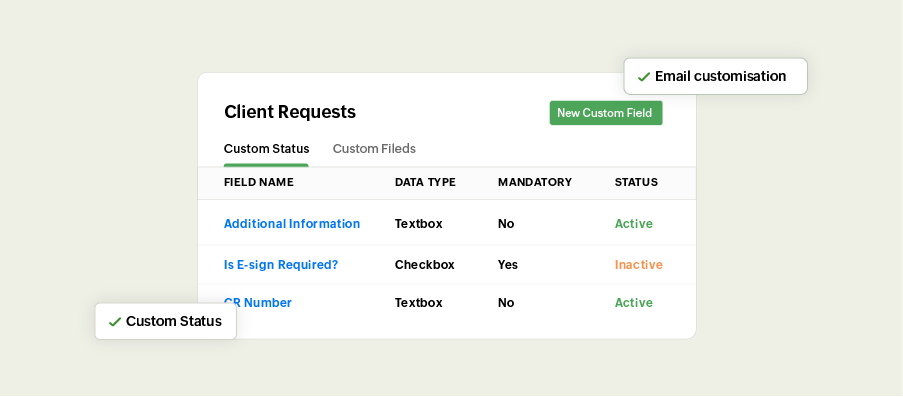
Task: Click the MANDATORY column header
Action: click(535, 182)
